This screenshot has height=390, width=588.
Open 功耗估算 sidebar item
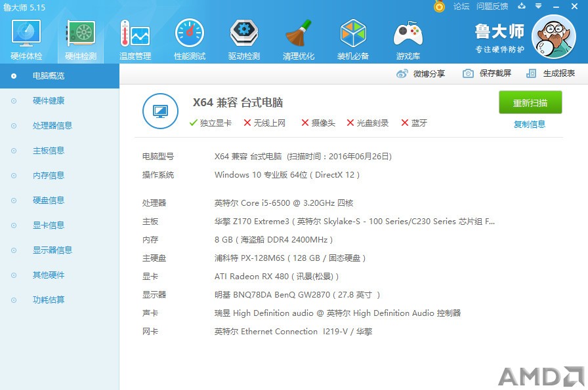click(x=60, y=300)
